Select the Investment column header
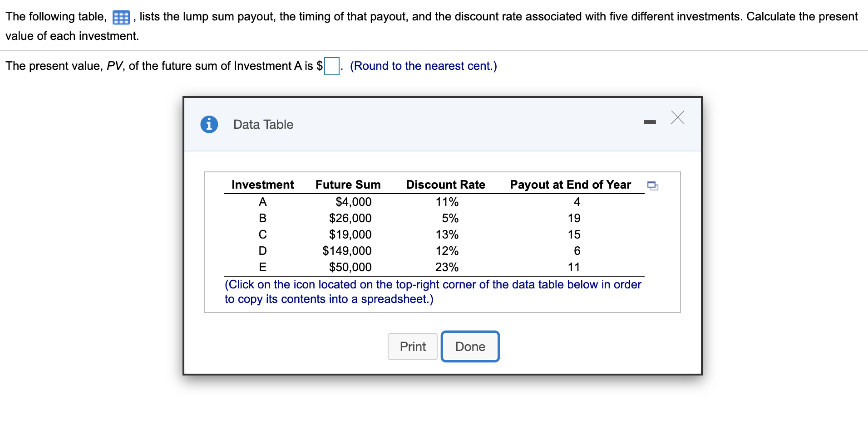 pos(262,185)
